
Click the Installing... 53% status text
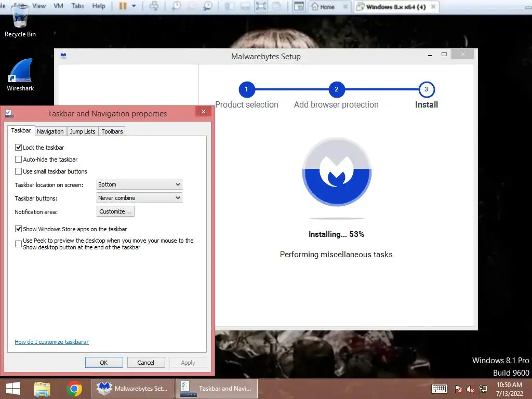(x=336, y=234)
